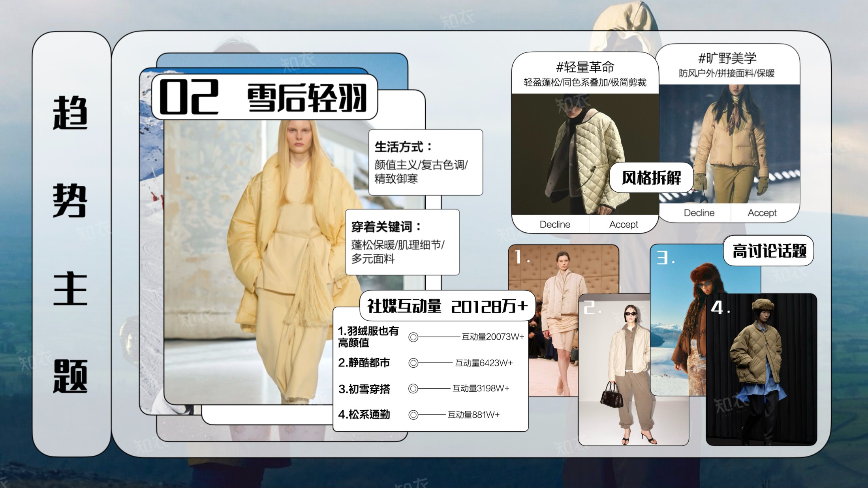Click the 高讨论话题 label badge
Viewport: 868px width, 490px height.
(769, 251)
